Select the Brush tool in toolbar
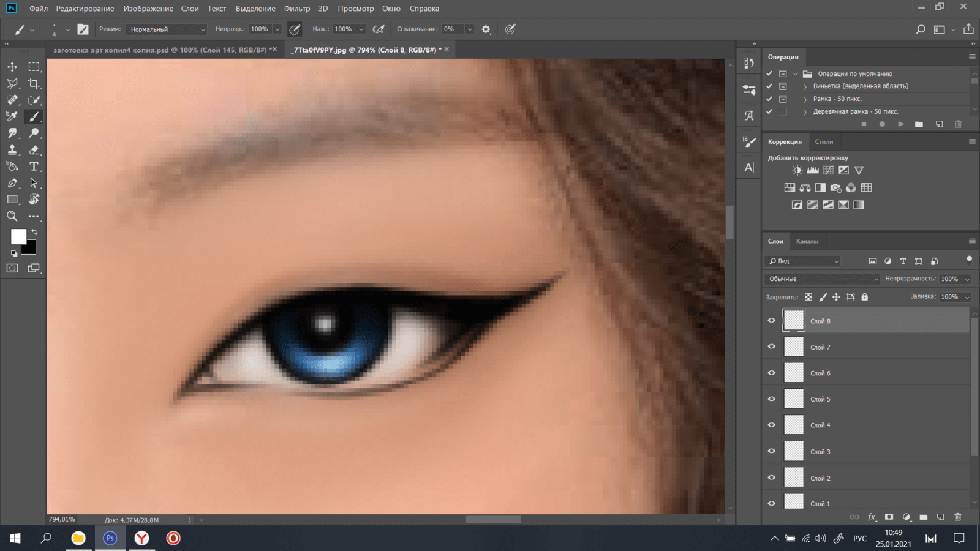 (x=34, y=116)
